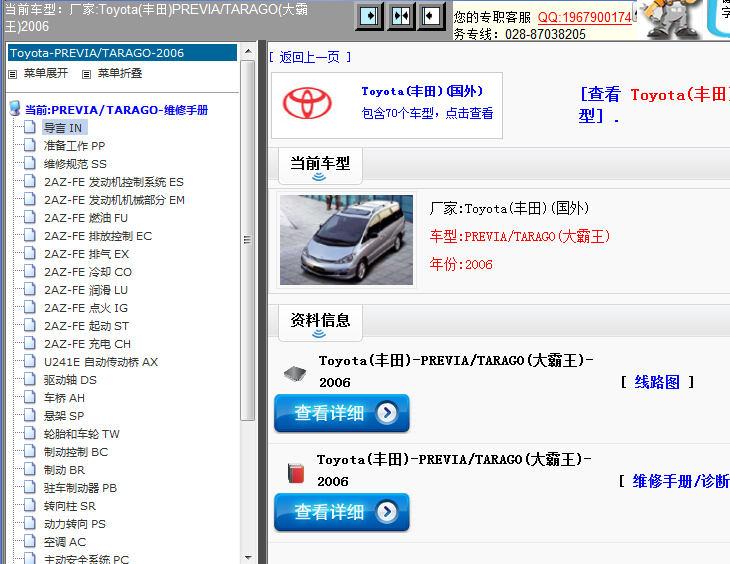The height and width of the screenshot is (564, 730).
Task: Click the expand-right pane arrow button
Action: [370, 16]
